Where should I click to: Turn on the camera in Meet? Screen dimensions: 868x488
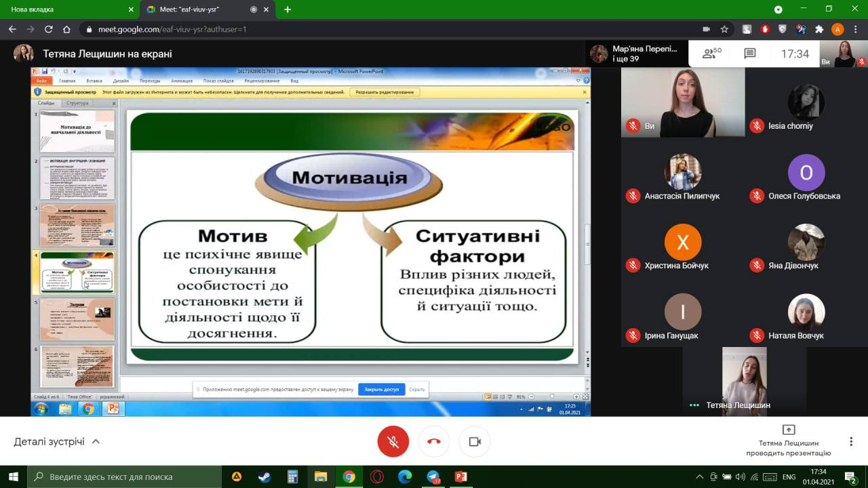click(475, 441)
